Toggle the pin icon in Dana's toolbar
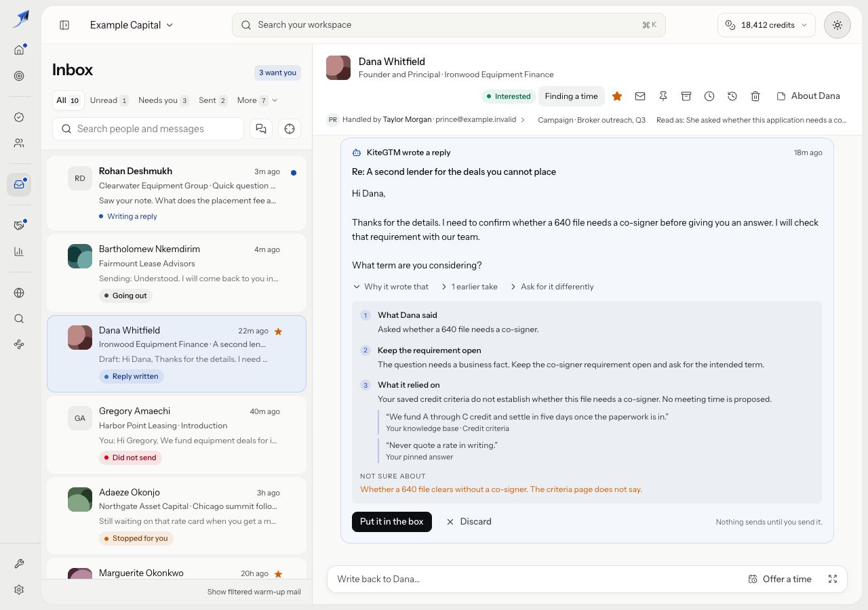Image resolution: width=868 pixels, height=610 pixels. point(663,96)
